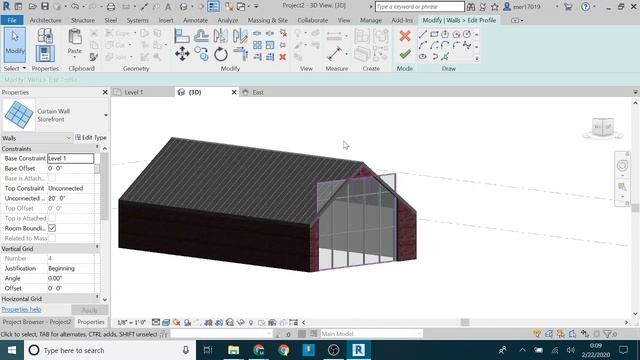
Task: Select the Rotate tool
Action: tap(221, 54)
